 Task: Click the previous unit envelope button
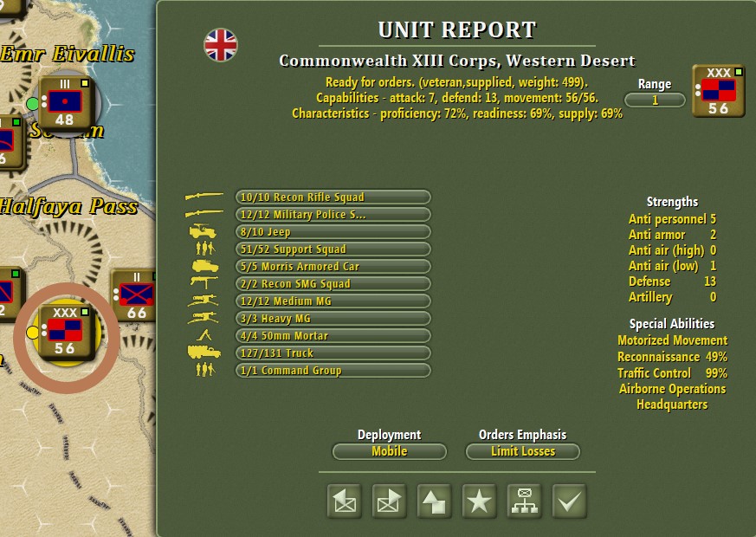pyautogui.click(x=345, y=501)
